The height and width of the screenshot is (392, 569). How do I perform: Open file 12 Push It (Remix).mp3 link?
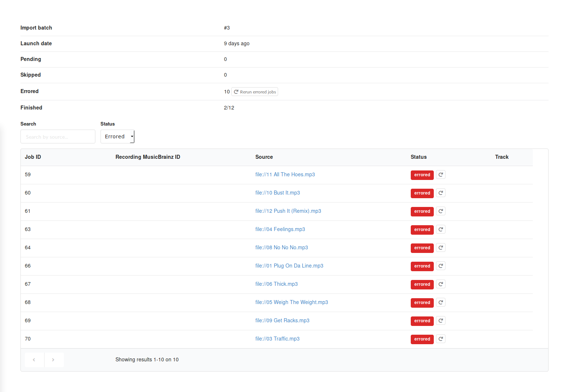coord(288,211)
